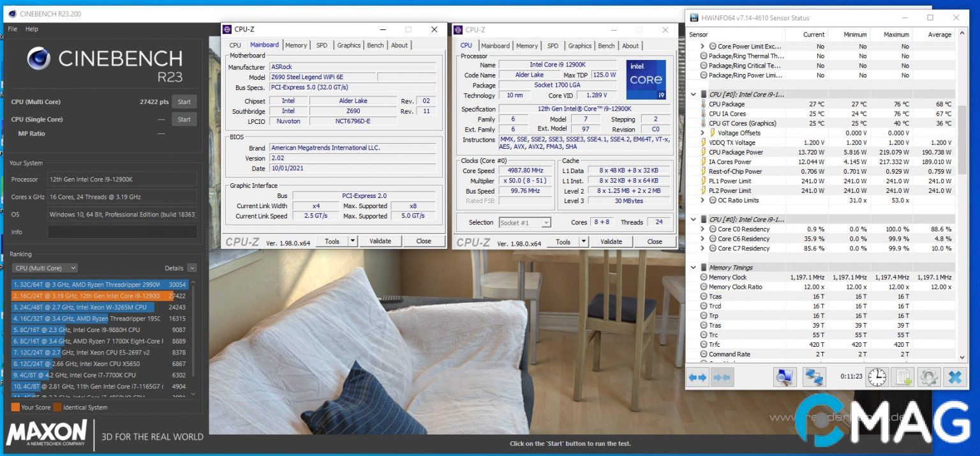Expand the Voltage Offsets sensor row
980x456 pixels.
pyautogui.click(x=703, y=133)
